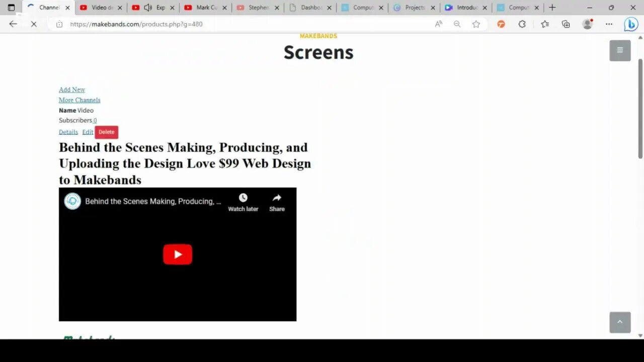Image resolution: width=644 pixels, height=362 pixels.
Task: Click the Subscribers count 0 link
Action: pos(95,121)
